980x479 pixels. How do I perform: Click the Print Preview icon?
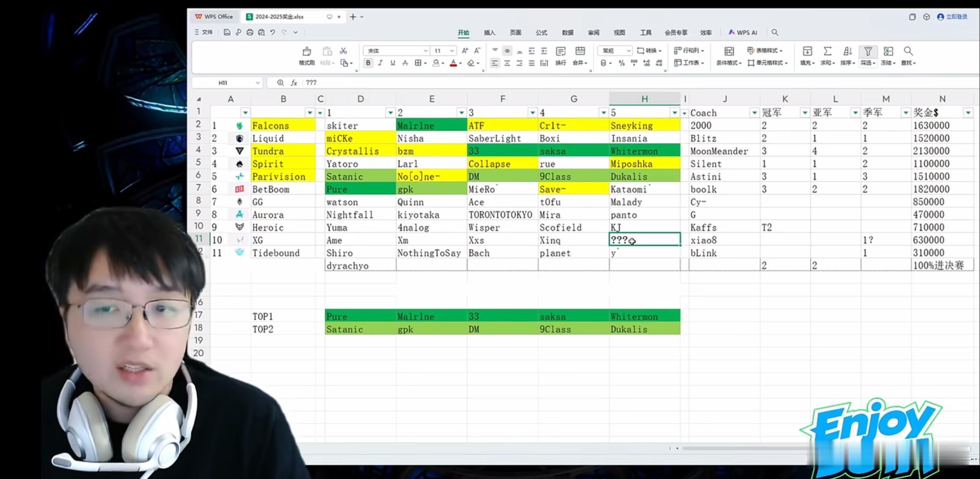pyautogui.click(x=261, y=32)
